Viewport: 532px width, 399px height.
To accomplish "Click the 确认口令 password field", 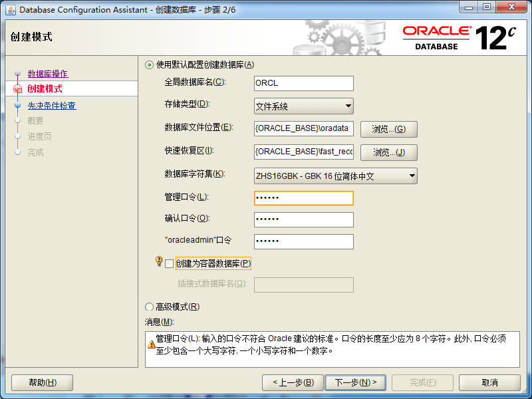I will point(304,219).
